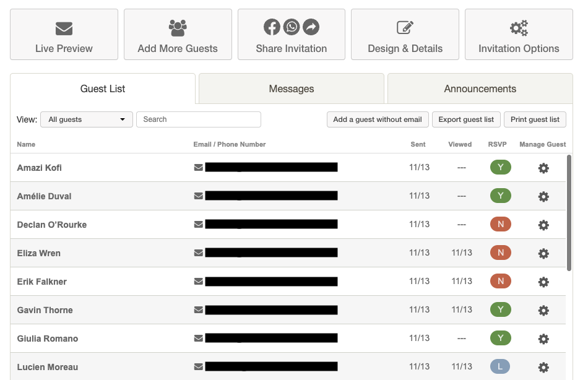The width and height of the screenshot is (588, 380).
Task: Click Print guest list button
Action: (x=535, y=119)
